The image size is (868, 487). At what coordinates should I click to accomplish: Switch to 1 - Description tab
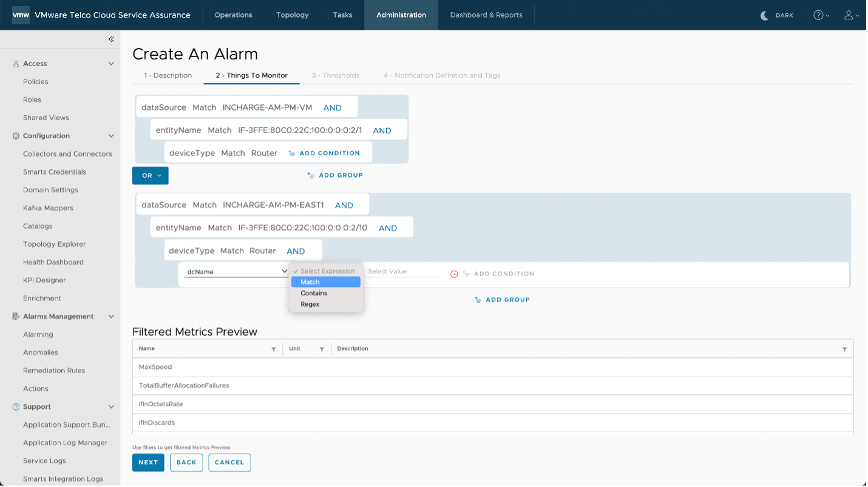[168, 75]
